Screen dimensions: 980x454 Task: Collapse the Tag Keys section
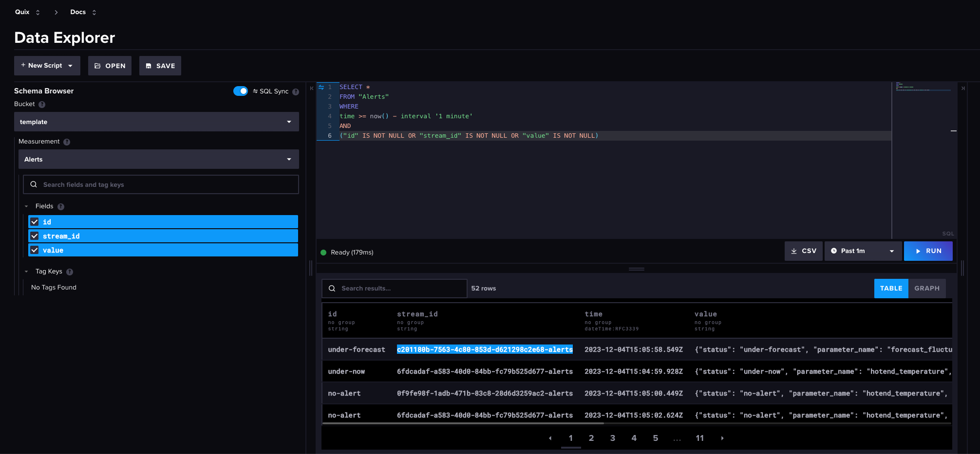[x=26, y=272]
